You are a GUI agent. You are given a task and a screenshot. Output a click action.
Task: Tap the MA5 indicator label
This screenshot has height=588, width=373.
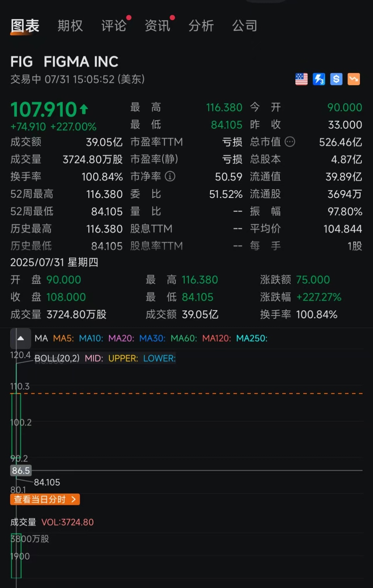64,338
